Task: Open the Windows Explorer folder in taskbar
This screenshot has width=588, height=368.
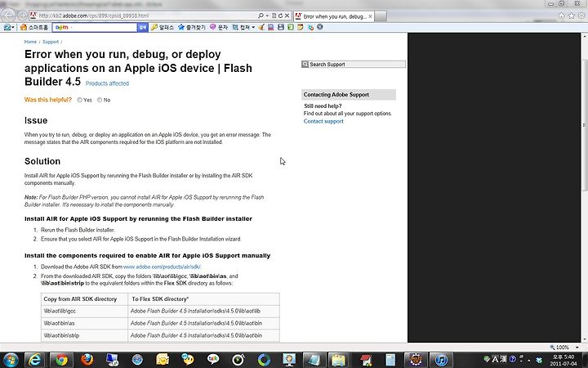Action: click(x=338, y=360)
